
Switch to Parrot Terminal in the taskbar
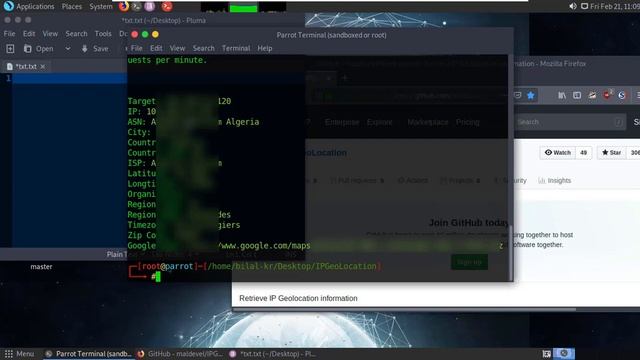click(x=88, y=354)
